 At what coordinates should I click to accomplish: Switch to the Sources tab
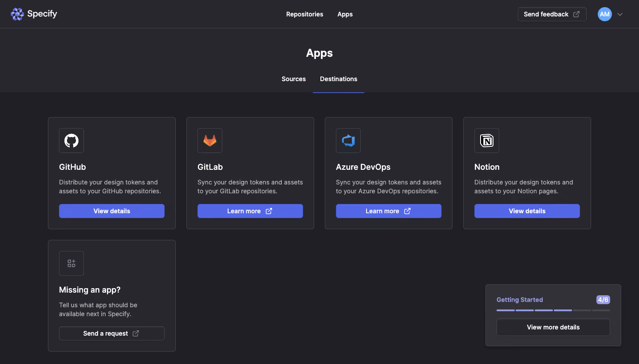[x=294, y=79]
